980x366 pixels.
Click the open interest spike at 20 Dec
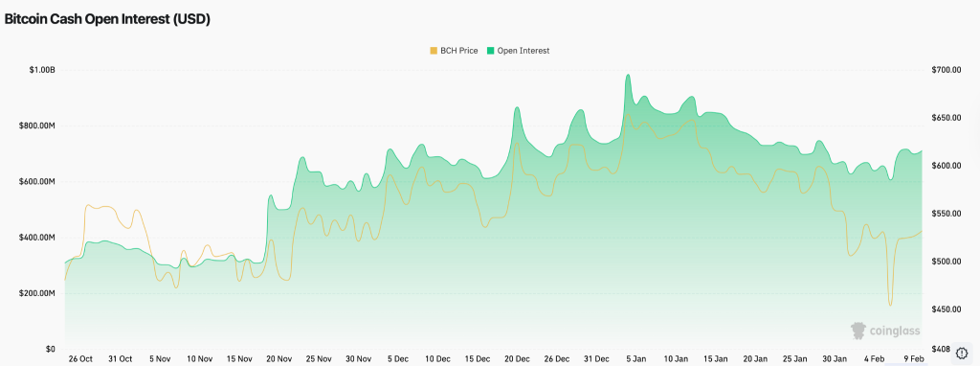[517, 107]
